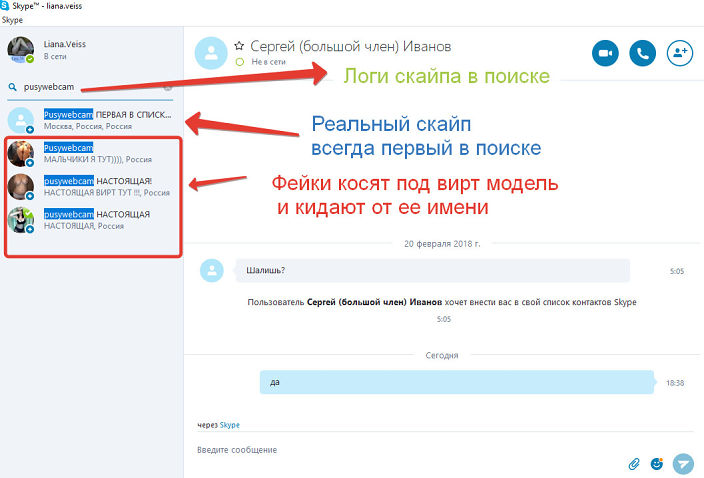The height and width of the screenshot is (478, 704).
Task: Select the result with 'НАСТОЯЩАЯ ВИРТ ТУТ' status
Action: [x=96, y=187]
